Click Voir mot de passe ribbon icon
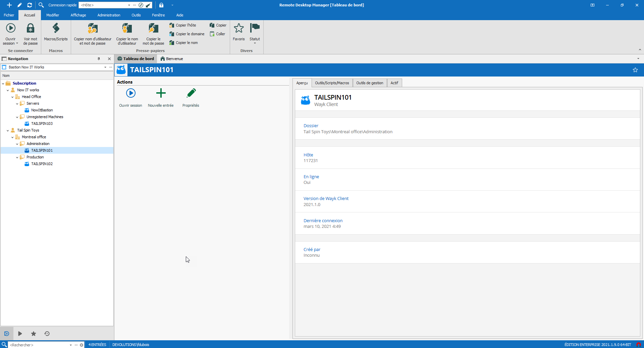The height and width of the screenshot is (348, 644). click(31, 34)
